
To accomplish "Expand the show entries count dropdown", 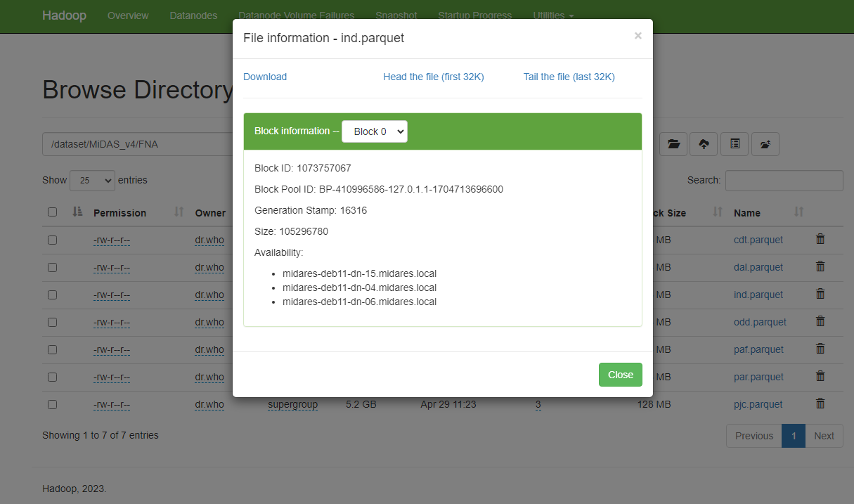I will (x=92, y=181).
